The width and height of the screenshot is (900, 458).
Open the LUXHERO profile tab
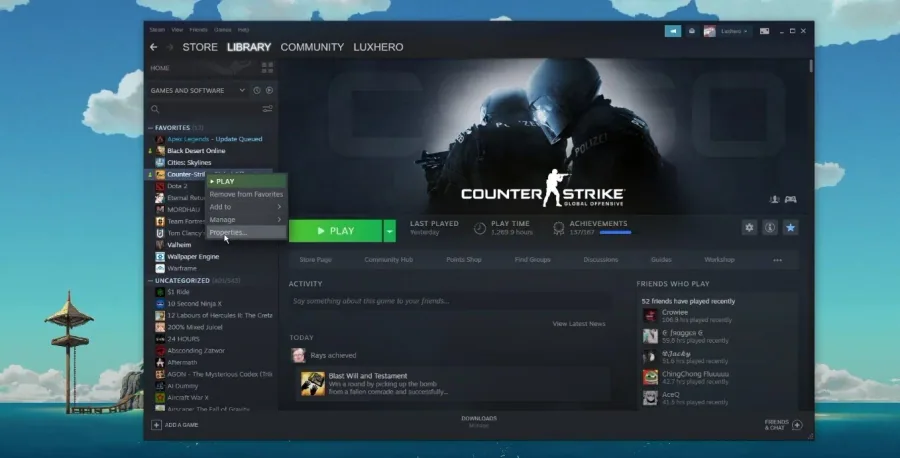pos(378,47)
